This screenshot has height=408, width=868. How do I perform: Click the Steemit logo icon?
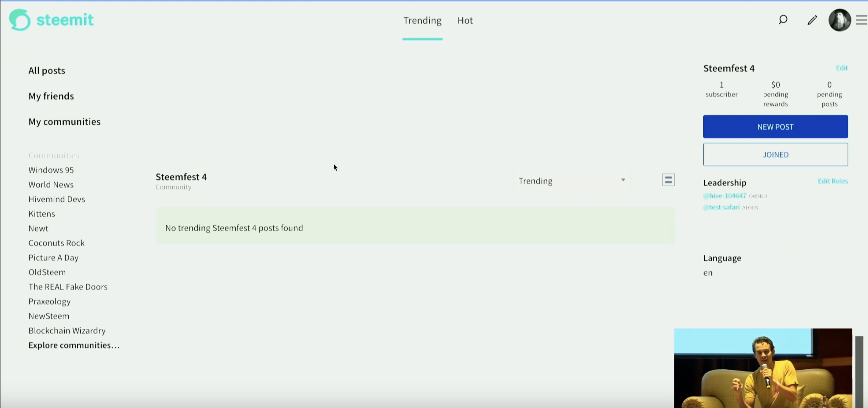(20, 20)
